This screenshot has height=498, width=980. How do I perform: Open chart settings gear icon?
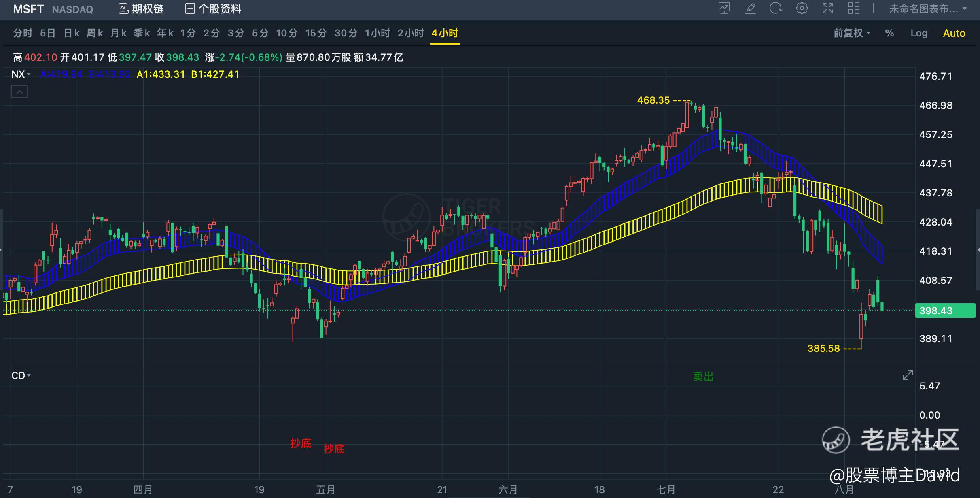point(802,9)
